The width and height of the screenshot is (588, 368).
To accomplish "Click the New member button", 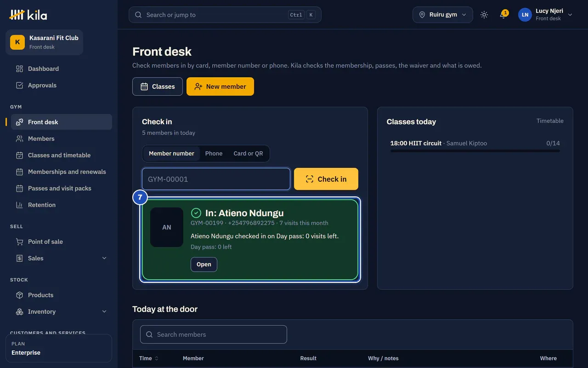I will tap(220, 86).
